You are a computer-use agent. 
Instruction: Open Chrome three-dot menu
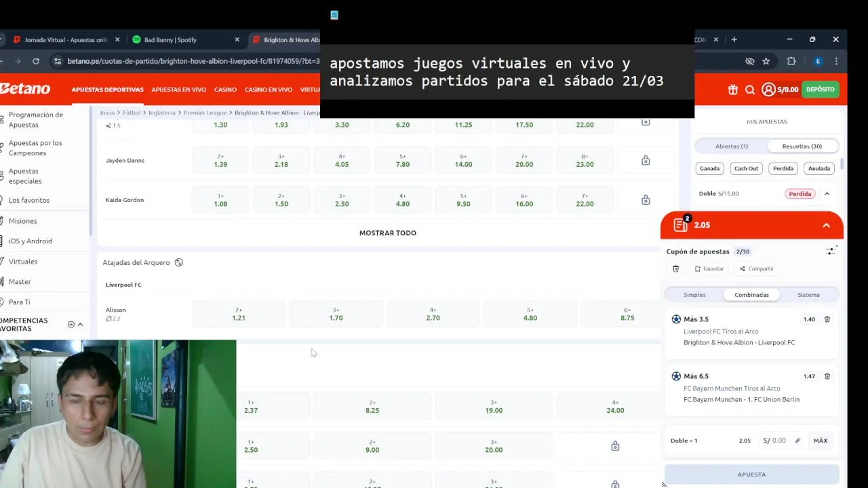pyautogui.click(x=837, y=61)
